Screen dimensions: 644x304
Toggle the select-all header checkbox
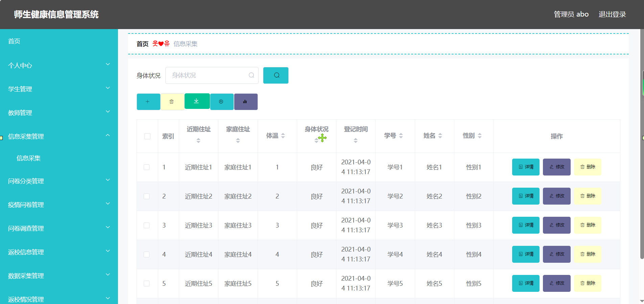coord(147,136)
